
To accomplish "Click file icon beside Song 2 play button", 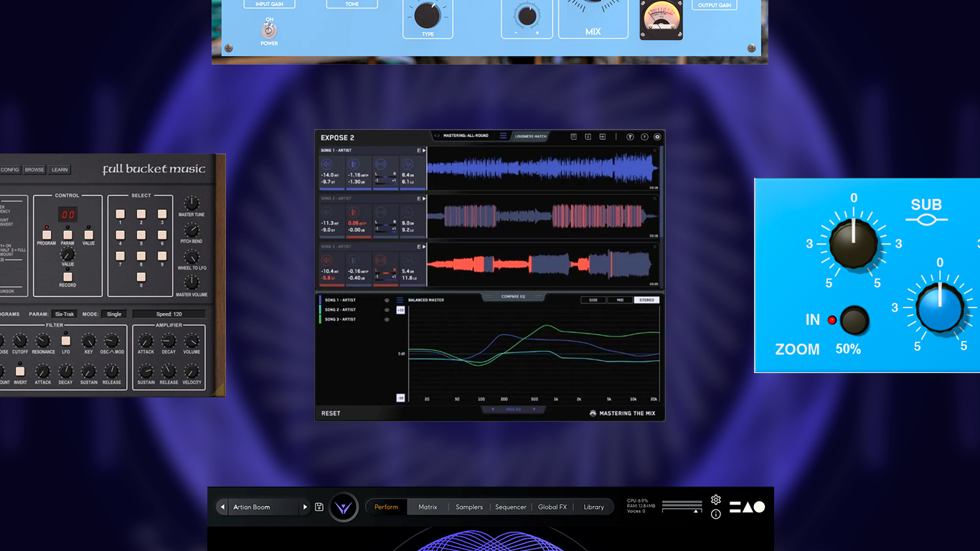I will coord(419,199).
